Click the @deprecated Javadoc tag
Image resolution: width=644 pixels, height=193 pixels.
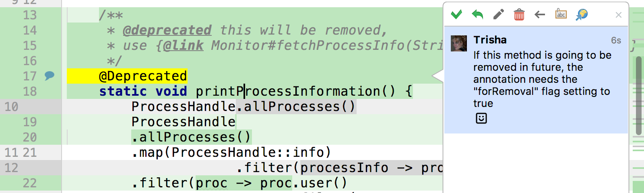(x=167, y=30)
